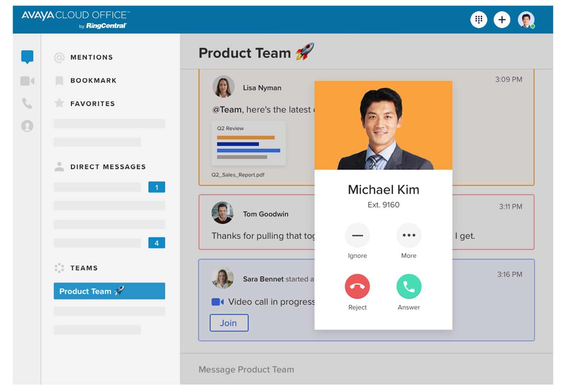The width and height of the screenshot is (566, 392).
Task: Click the Lisa Nyman name
Action: [x=262, y=88]
